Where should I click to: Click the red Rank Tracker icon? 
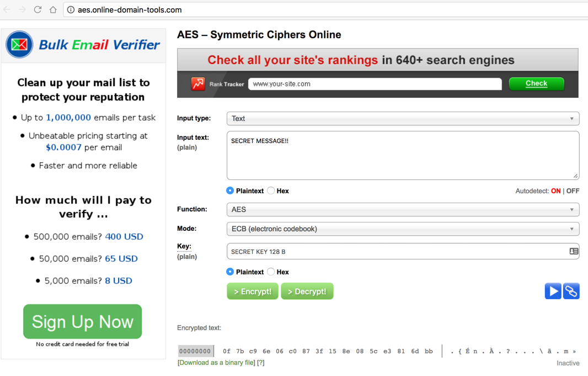198,83
